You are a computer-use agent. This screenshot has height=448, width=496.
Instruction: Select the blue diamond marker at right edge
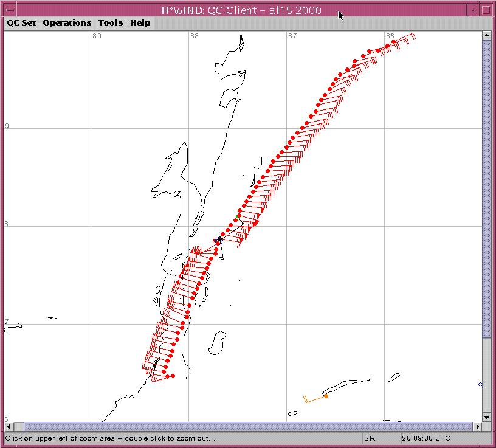(x=480, y=384)
